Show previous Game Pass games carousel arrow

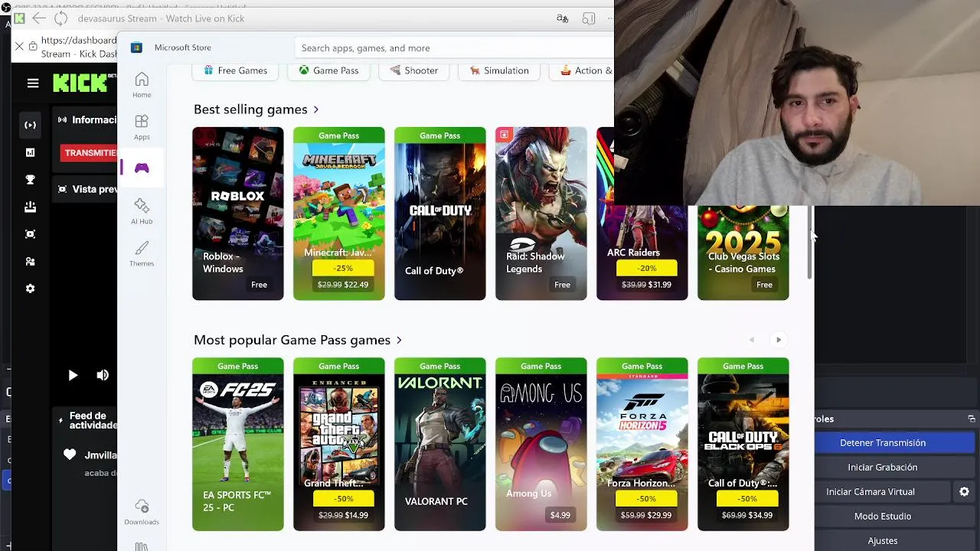click(x=752, y=340)
